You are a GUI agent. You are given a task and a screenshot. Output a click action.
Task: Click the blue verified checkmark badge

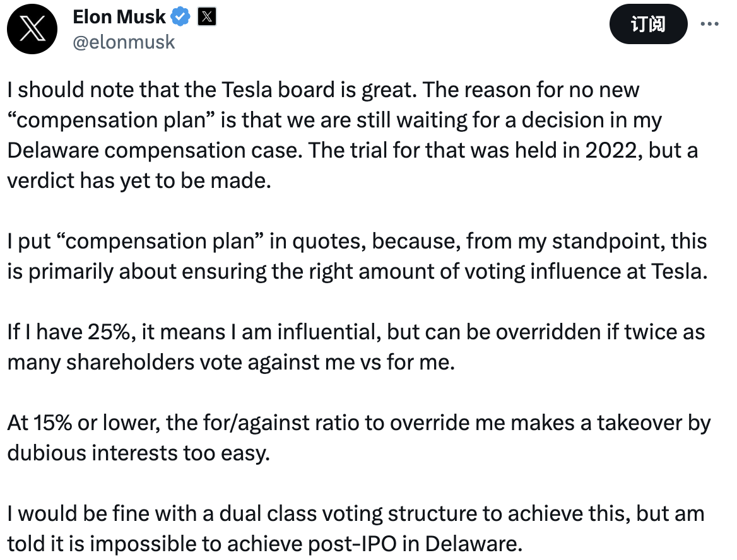[x=181, y=18]
